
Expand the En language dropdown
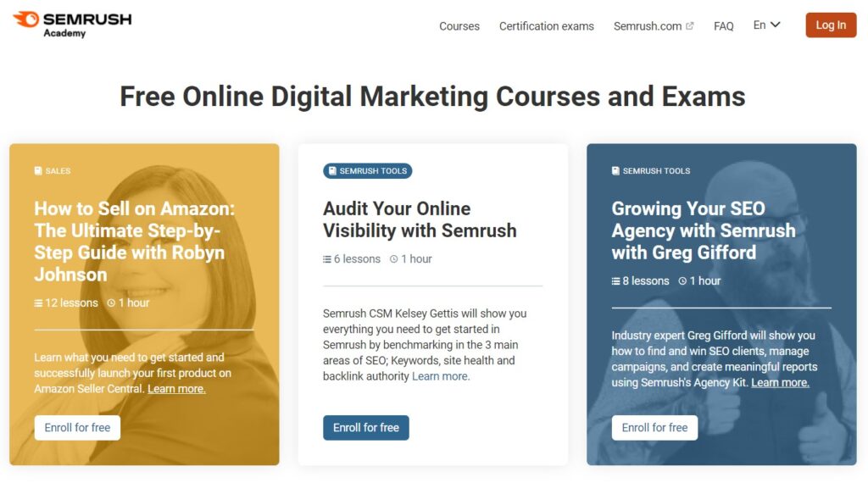(766, 25)
